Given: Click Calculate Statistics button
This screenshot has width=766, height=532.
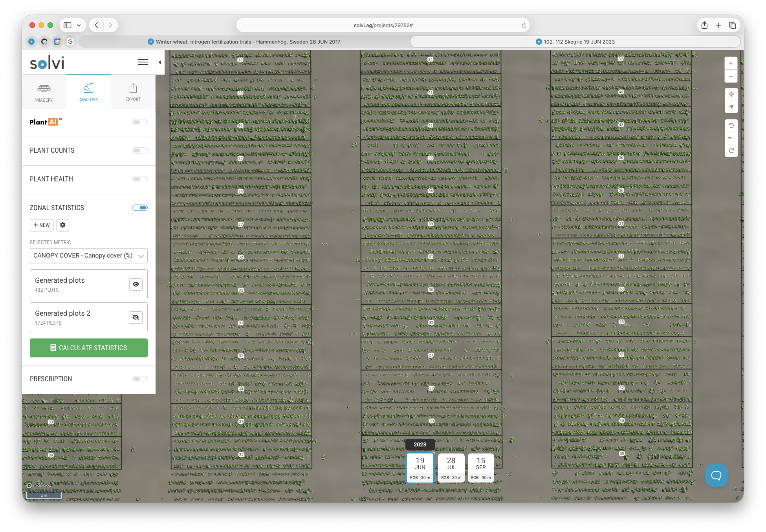Looking at the screenshot, I should [89, 348].
